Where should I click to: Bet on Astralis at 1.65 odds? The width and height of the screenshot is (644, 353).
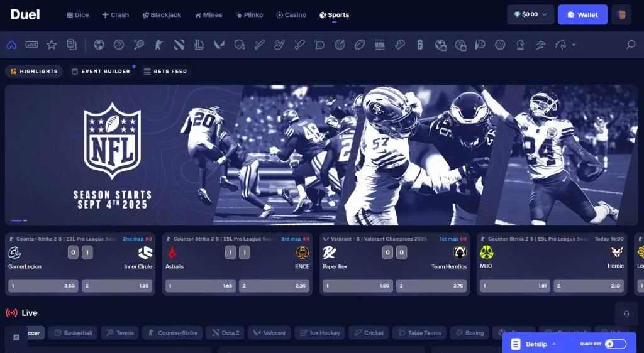[200, 286]
